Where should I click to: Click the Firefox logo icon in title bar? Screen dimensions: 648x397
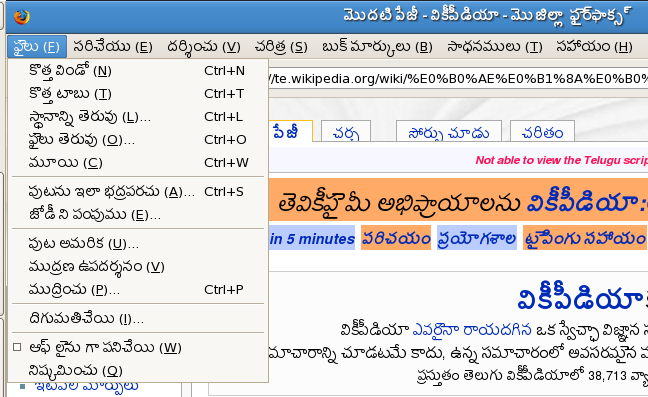point(21,17)
